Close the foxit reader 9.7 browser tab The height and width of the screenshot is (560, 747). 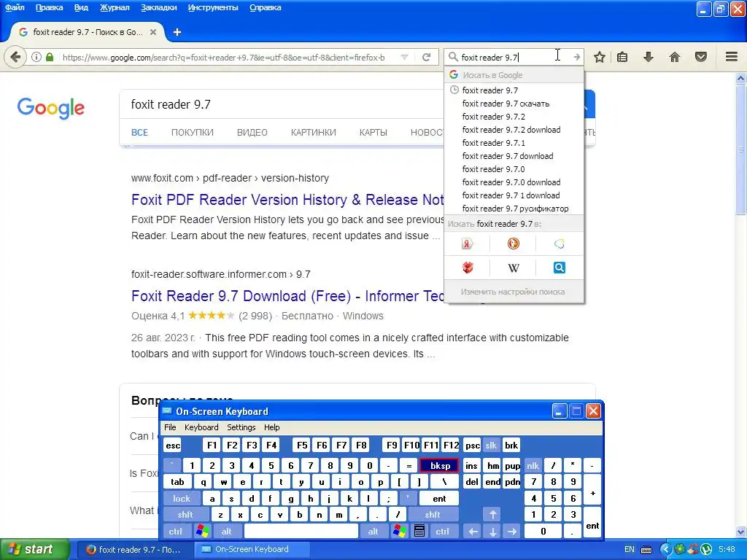(153, 32)
